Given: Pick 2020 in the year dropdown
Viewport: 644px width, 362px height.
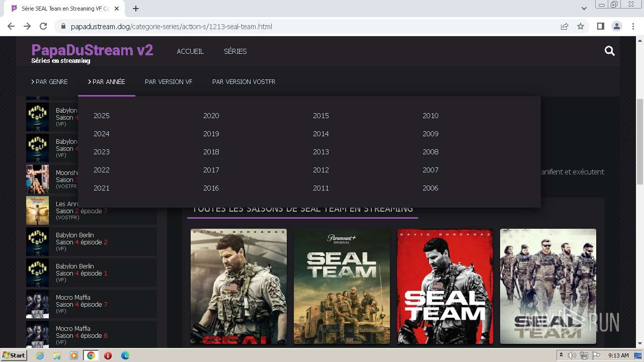Looking at the screenshot, I should click(x=211, y=116).
